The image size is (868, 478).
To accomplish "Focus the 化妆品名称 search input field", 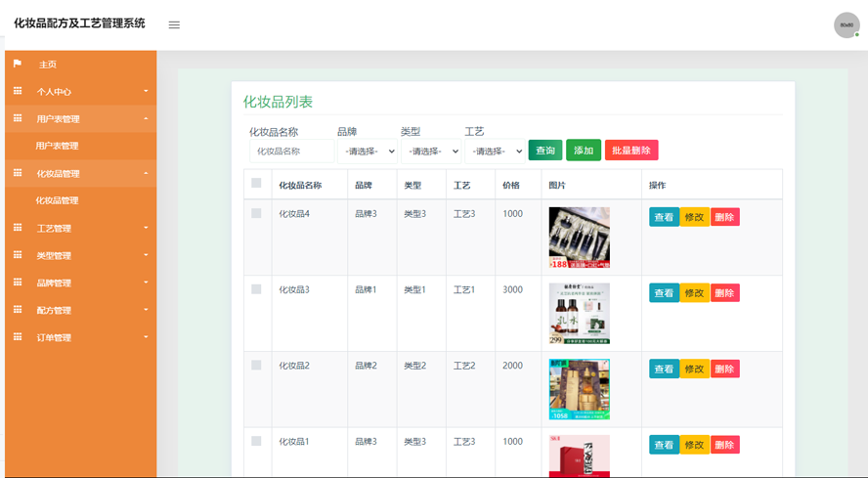I will (291, 152).
